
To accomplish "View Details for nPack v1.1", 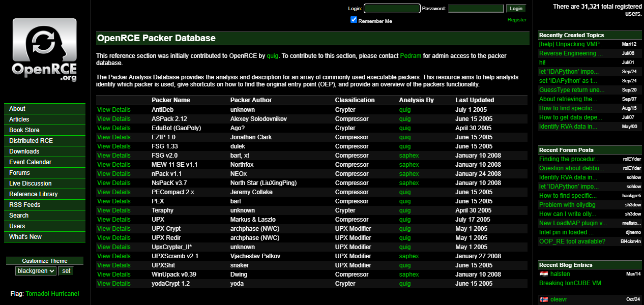I will coord(114,174).
